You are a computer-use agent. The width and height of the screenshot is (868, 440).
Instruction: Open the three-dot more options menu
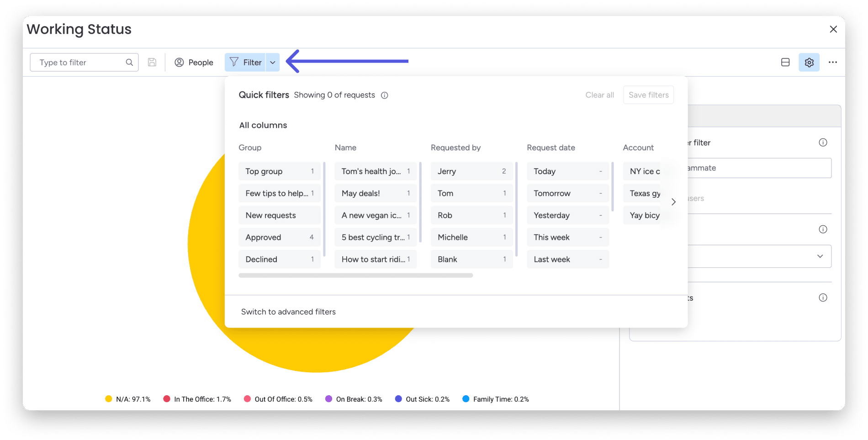[833, 62]
